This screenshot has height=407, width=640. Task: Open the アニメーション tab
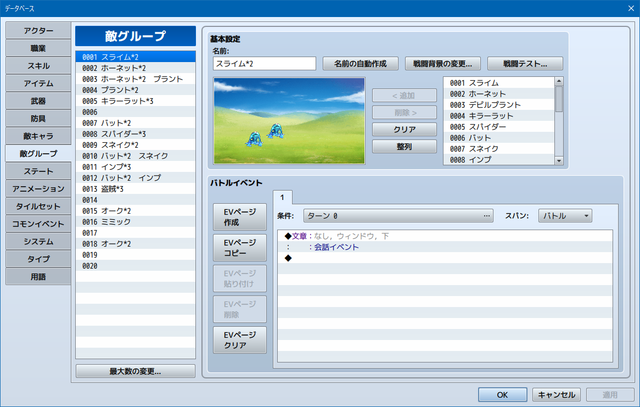point(38,189)
